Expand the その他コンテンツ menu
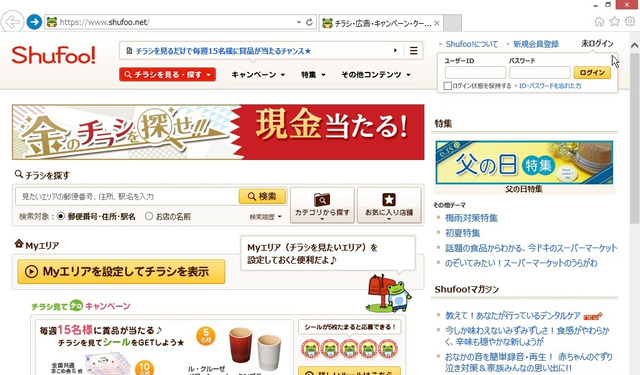The width and height of the screenshot is (640, 375). [x=376, y=75]
